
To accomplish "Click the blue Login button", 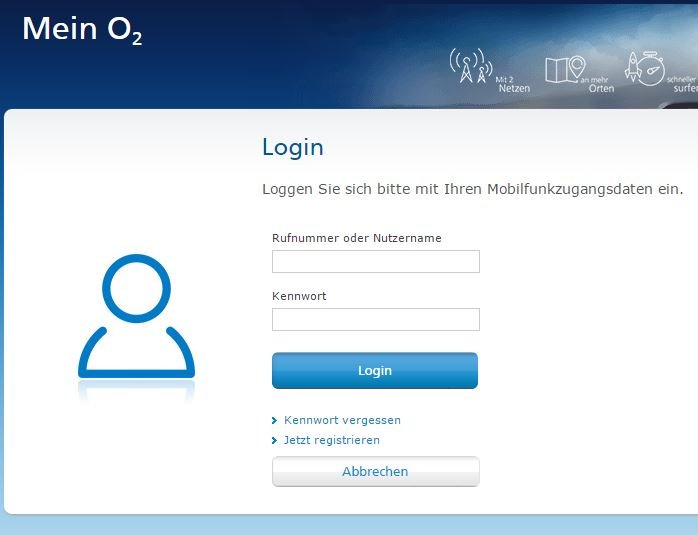I will [375, 370].
